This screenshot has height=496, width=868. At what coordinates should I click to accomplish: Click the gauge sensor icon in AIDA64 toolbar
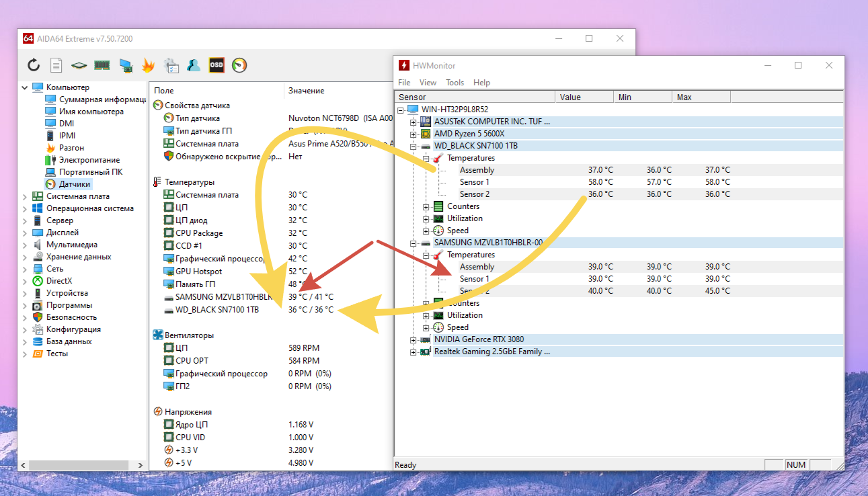[239, 65]
